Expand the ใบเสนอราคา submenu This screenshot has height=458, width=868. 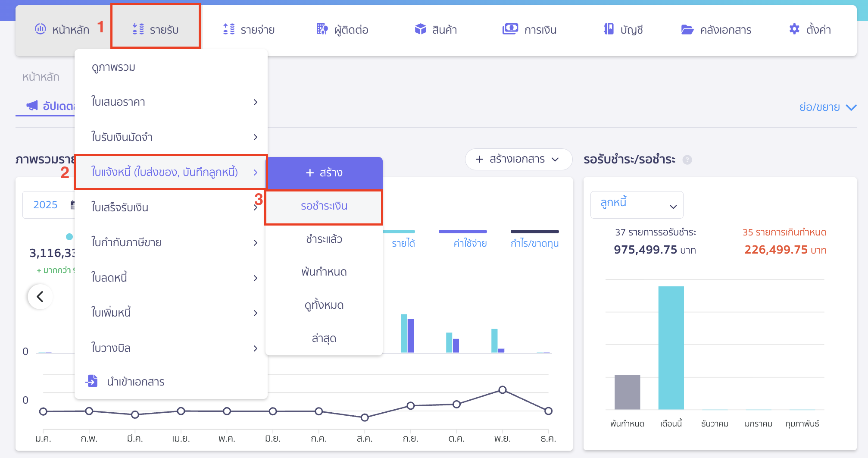pos(171,102)
